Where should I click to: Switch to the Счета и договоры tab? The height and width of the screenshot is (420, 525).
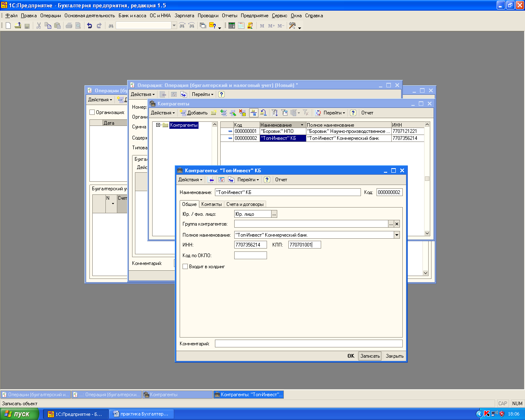point(245,204)
